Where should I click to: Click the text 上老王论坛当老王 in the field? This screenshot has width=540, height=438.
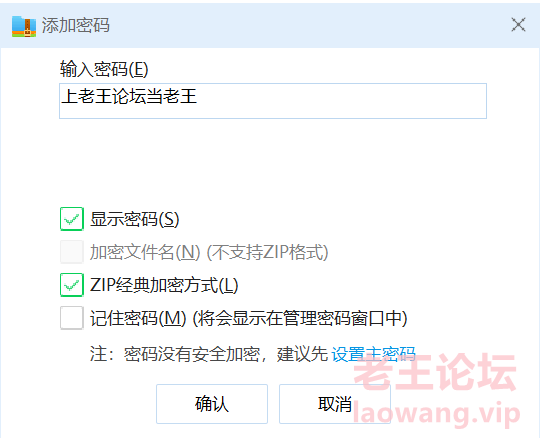(x=129, y=96)
